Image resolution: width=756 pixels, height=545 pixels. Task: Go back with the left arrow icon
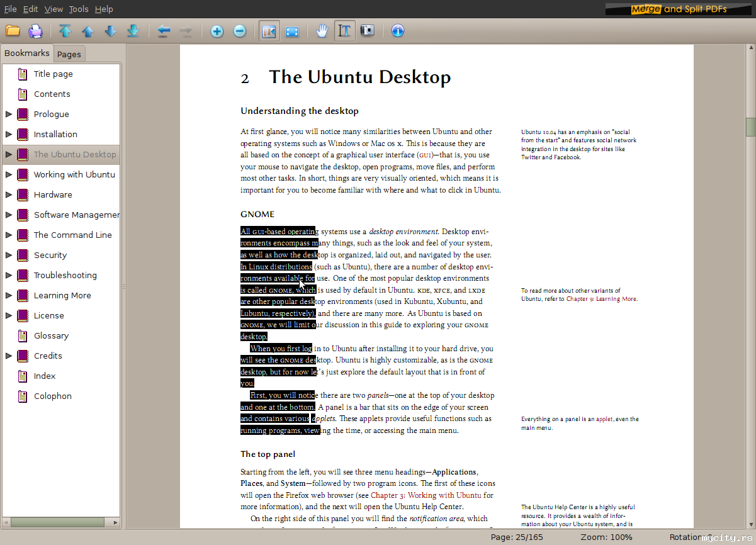(x=164, y=30)
